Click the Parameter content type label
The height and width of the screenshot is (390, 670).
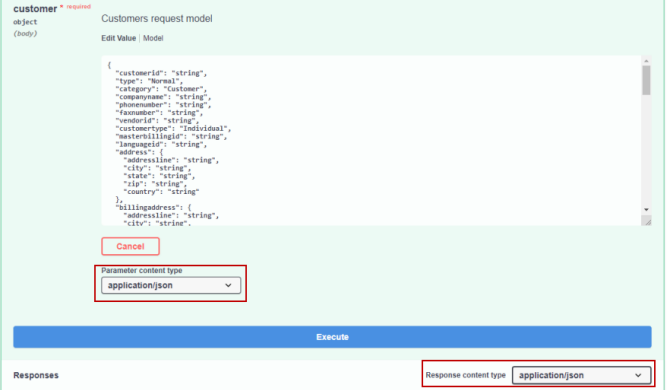click(142, 270)
